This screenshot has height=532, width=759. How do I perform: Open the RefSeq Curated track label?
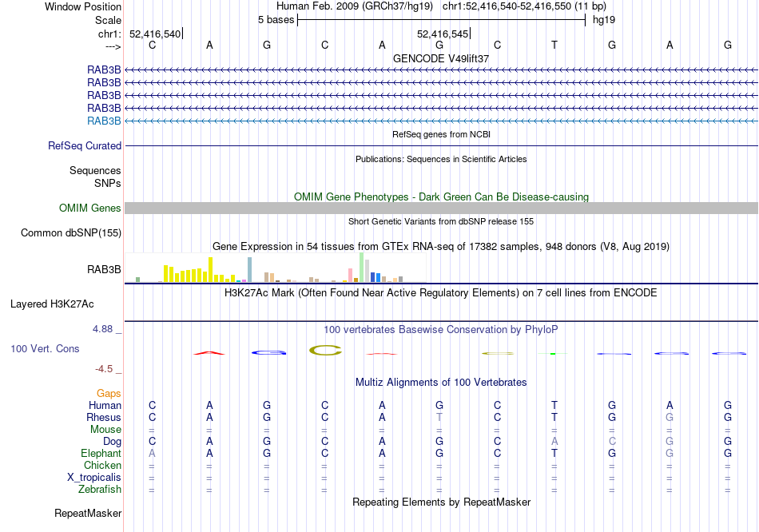(x=85, y=145)
